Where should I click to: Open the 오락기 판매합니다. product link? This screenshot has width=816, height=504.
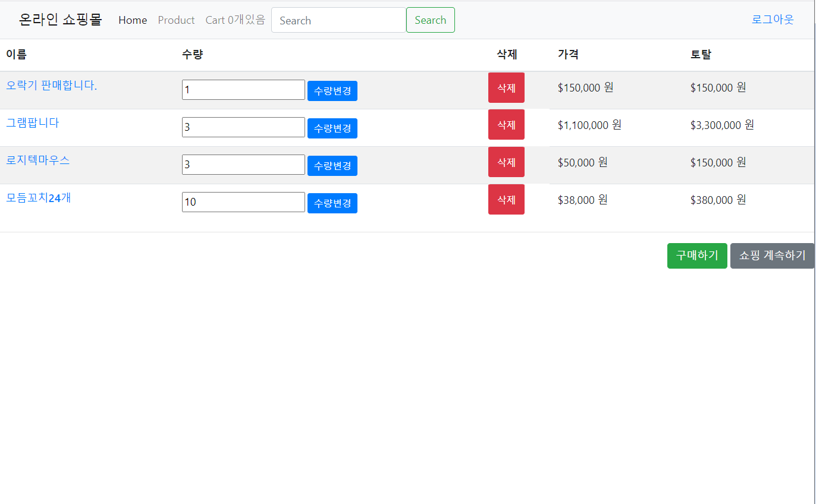(x=51, y=86)
